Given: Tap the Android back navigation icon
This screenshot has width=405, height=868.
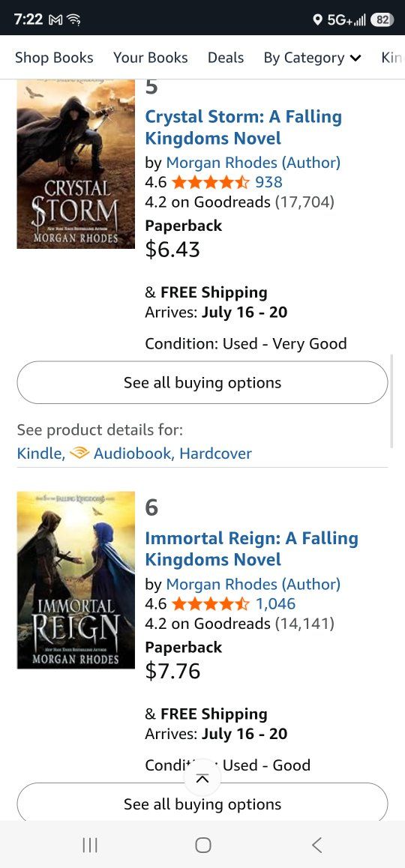Looking at the screenshot, I should [316, 845].
